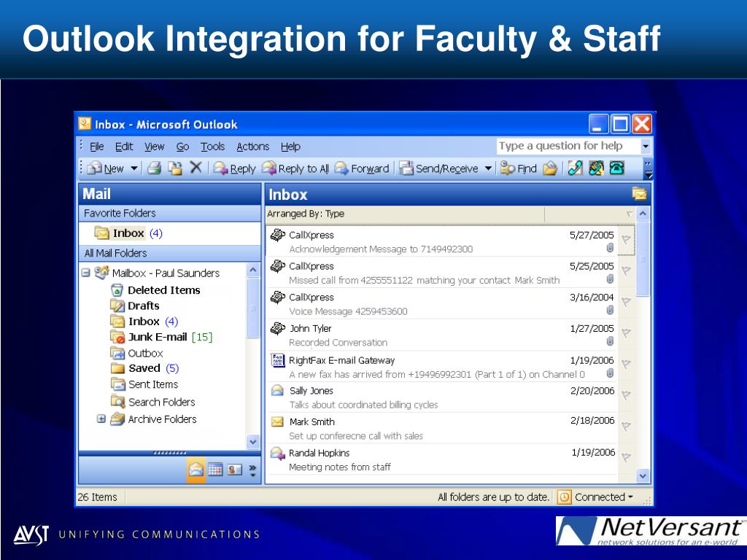747x560 pixels.
Task: Select Inbox under Favorite Folders
Action: pyautogui.click(x=128, y=233)
